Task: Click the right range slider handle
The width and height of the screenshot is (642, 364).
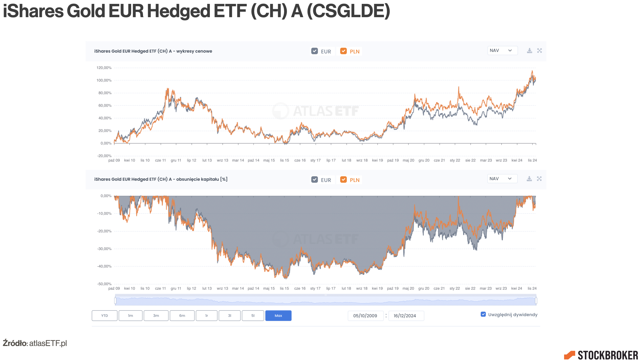Action: click(536, 301)
